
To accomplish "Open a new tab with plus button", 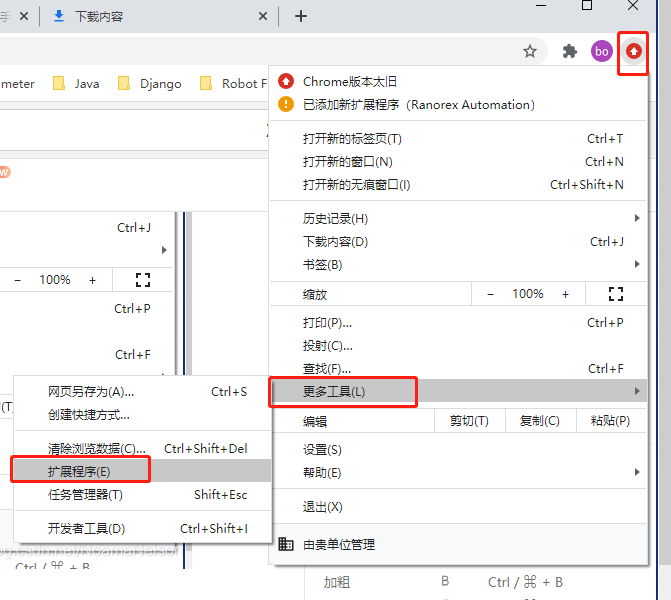I will pos(301,16).
